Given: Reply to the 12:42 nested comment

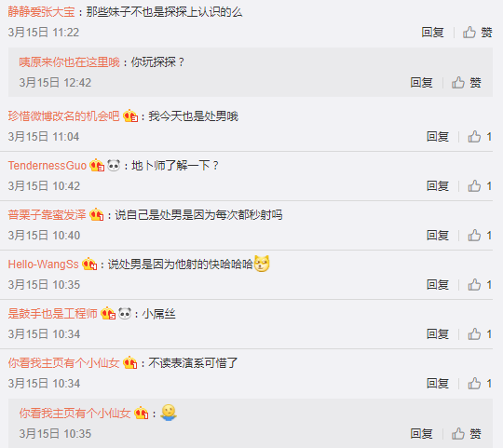Looking at the screenshot, I should click(x=421, y=83).
